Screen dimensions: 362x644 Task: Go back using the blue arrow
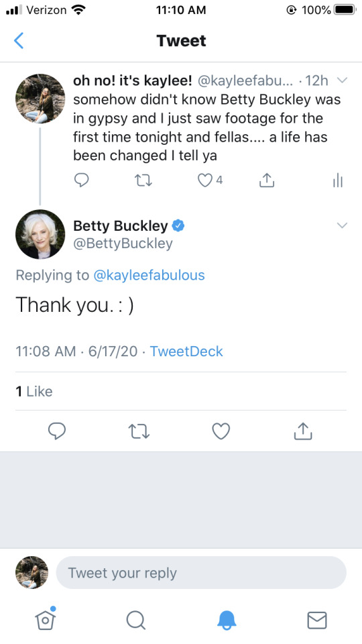click(x=19, y=41)
